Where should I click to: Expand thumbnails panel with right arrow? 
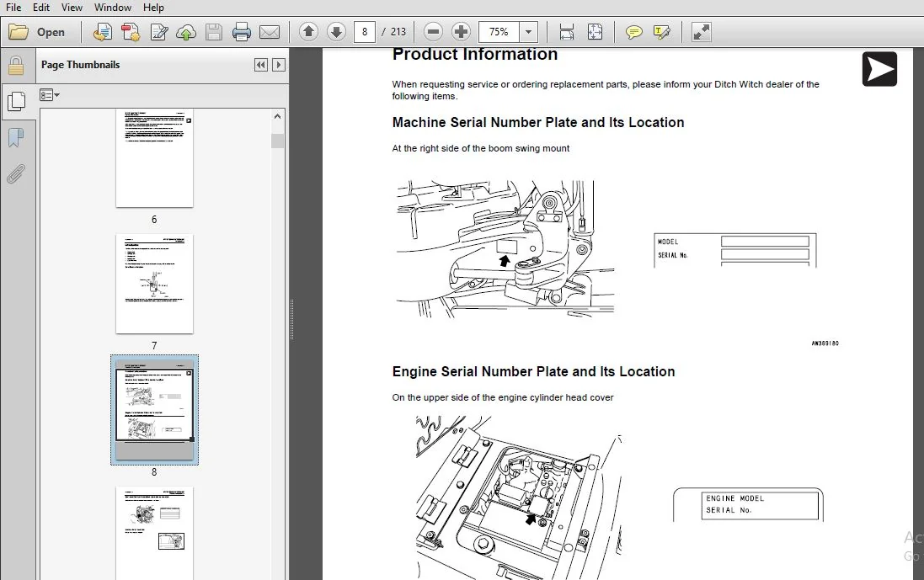click(x=279, y=65)
